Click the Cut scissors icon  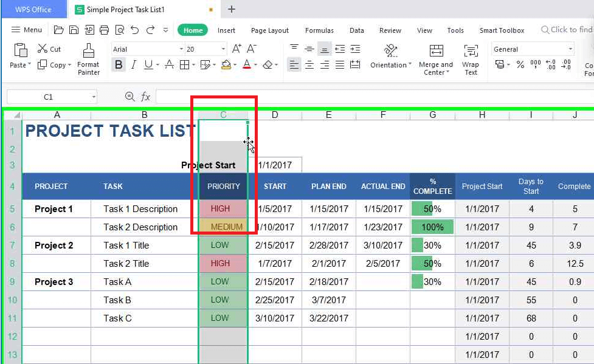[x=43, y=49]
